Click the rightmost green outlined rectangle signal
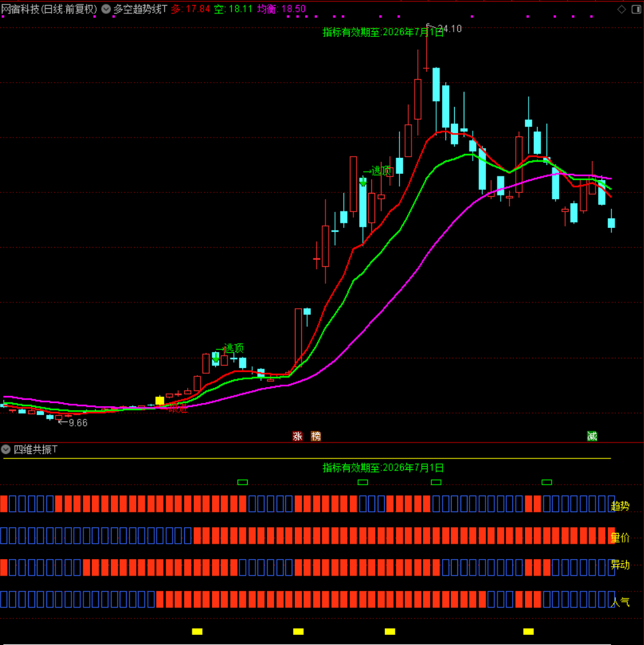This screenshot has width=644, height=645. point(547,483)
